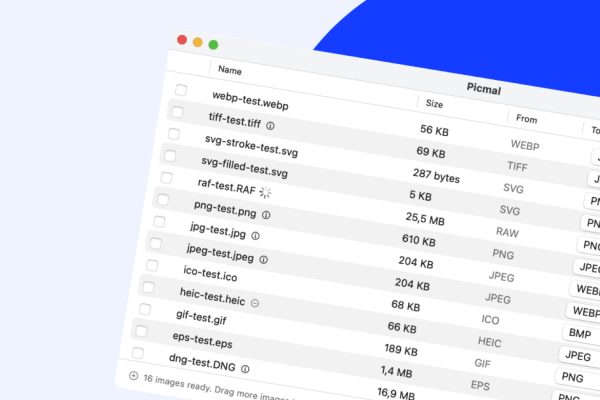Check the png-test.png checkbox

pyautogui.click(x=163, y=199)
